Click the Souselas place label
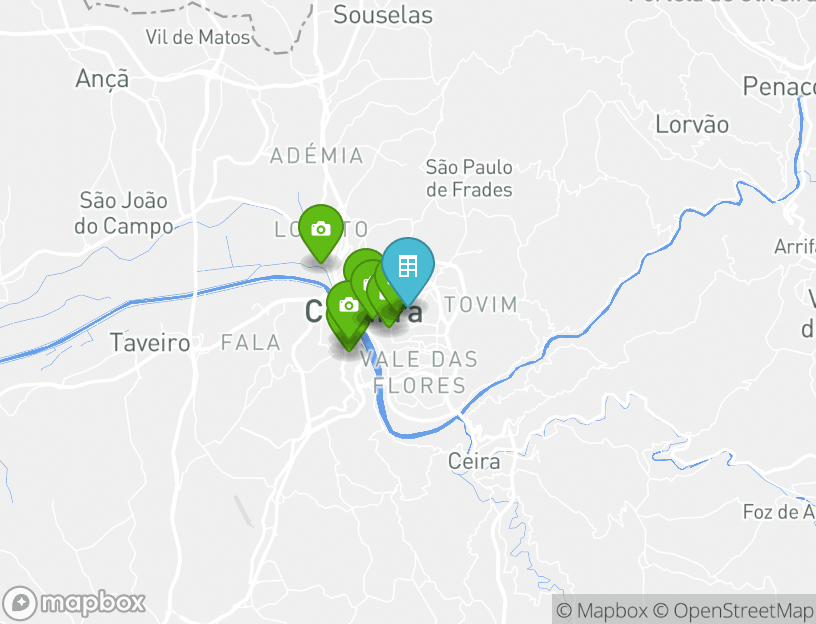 [383, 15]
